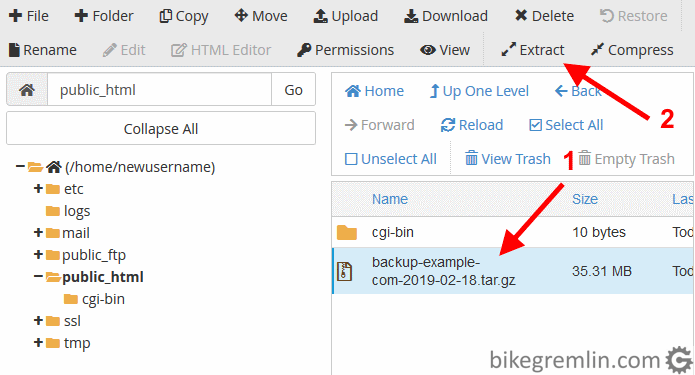Open View Trash
This screenshot has width=695, height=375.
pos(508,159)
